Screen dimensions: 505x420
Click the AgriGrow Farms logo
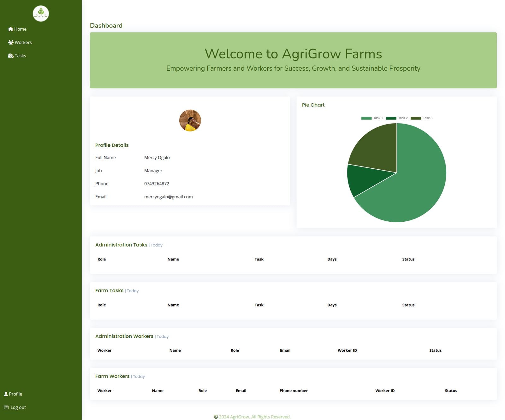[x=41, y=14]
